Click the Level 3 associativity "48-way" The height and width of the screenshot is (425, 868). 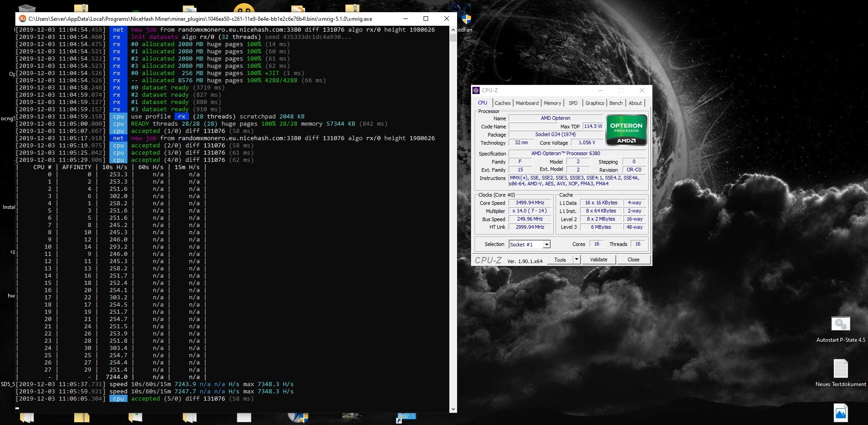coord(634,227)
